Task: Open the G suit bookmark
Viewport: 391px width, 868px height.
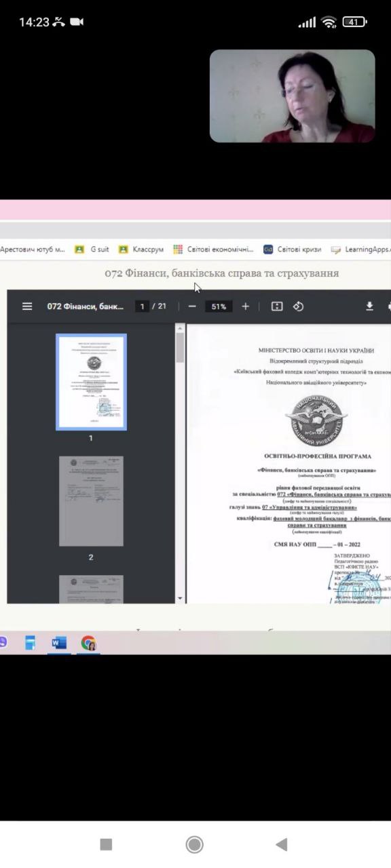Action: (x=92, y=249)
